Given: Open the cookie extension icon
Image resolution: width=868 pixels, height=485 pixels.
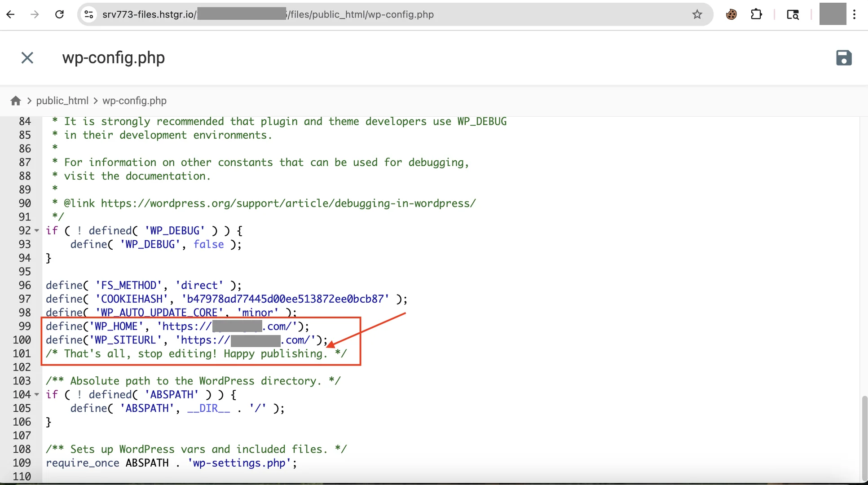Looking at the screenshot, I should pos(731,14).
